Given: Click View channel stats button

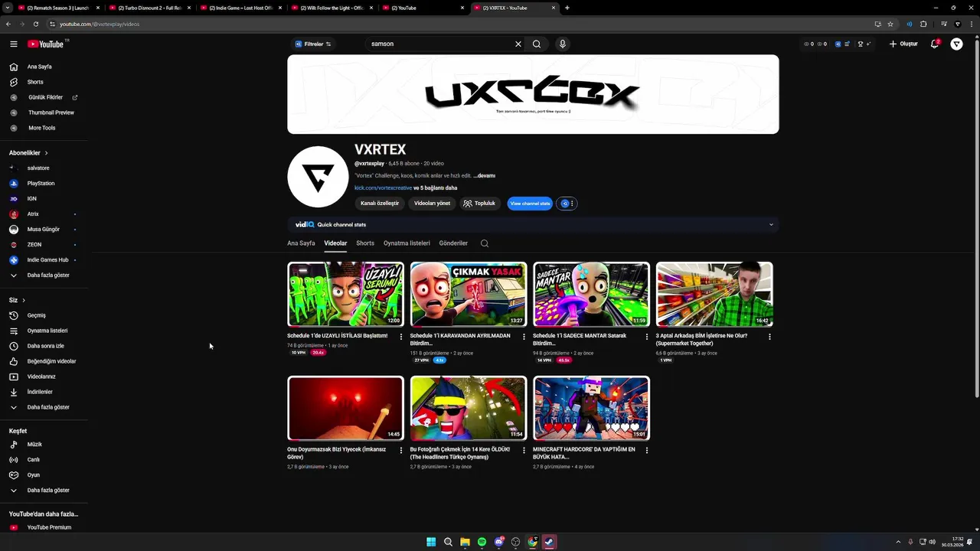Looking at the screenshot, I should coord(530,204).
